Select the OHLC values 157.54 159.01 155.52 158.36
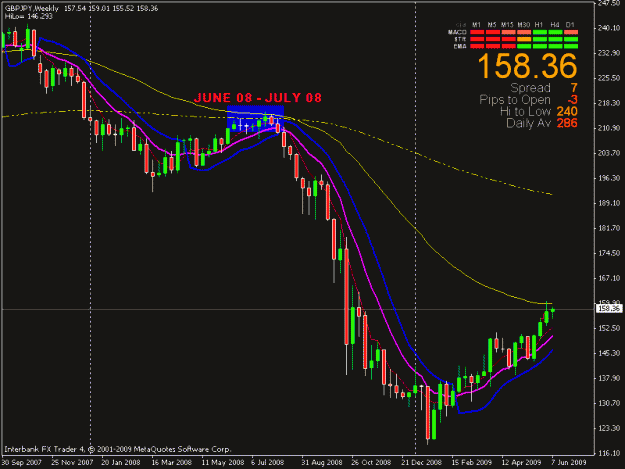Viewport: 625px width, 469px height. coord(111,8)
